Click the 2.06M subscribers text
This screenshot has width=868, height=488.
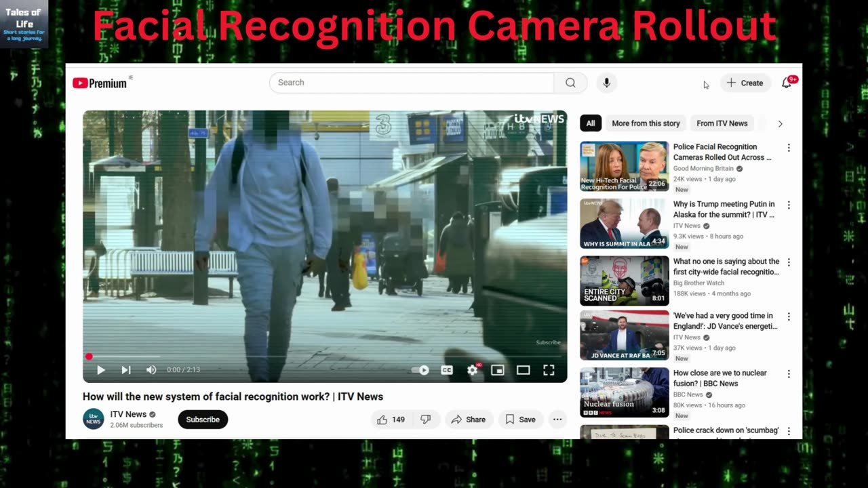(136, 426)
